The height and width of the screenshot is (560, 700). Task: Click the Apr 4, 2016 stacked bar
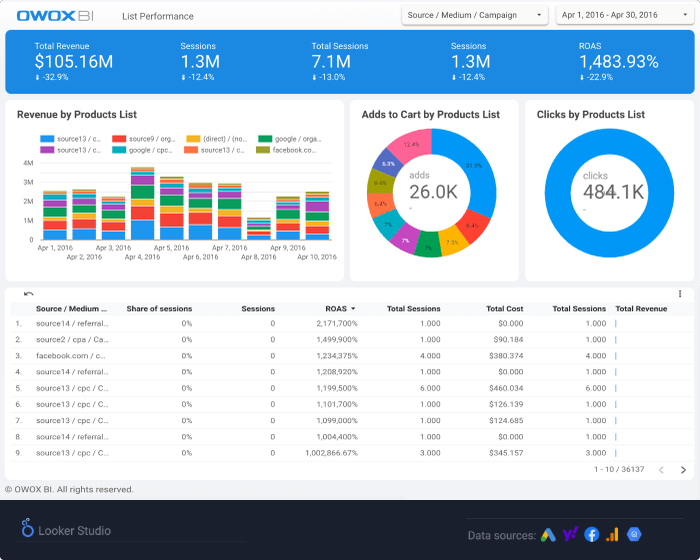[142, 204]
